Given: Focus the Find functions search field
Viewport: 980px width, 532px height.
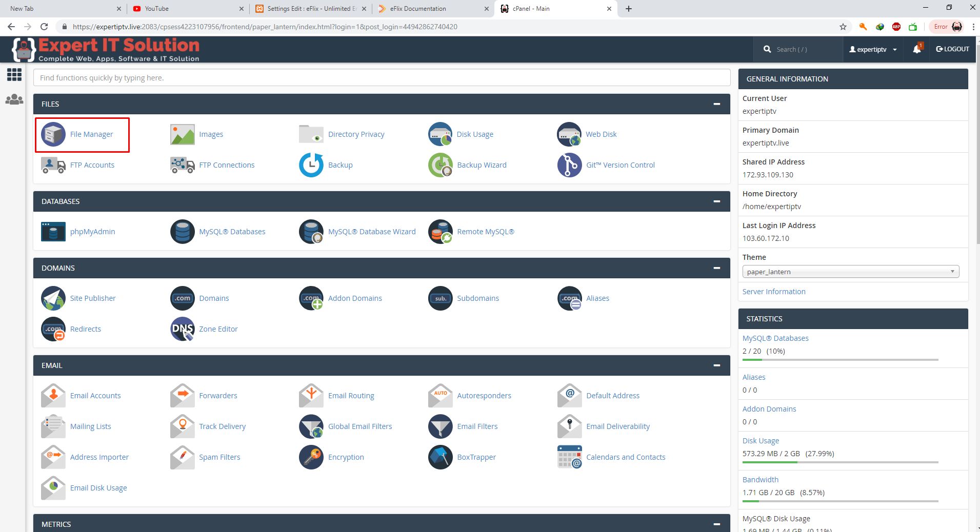Looking at the screenshot, I should [x=382, y=78].
